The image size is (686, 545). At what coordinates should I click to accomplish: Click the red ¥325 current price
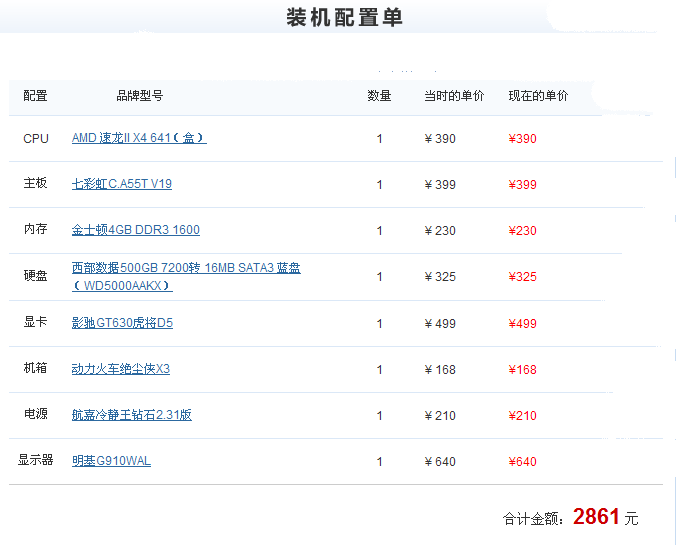pos(522,276)
